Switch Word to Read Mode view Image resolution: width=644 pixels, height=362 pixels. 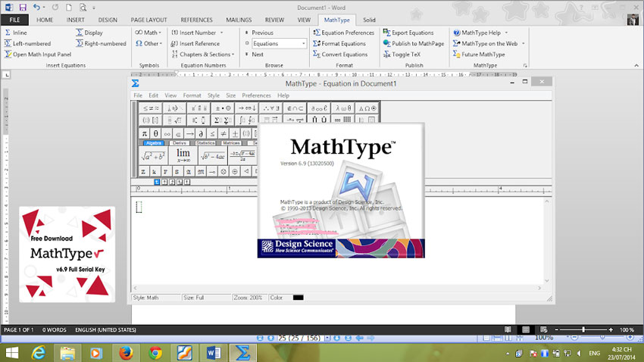508,329
